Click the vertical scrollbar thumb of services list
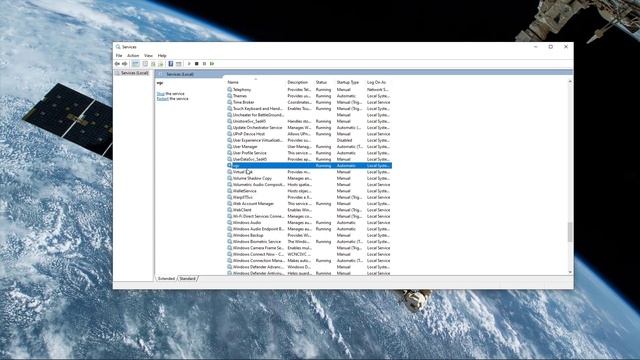This screenshot has width=640, height=360. coord(570,232)
